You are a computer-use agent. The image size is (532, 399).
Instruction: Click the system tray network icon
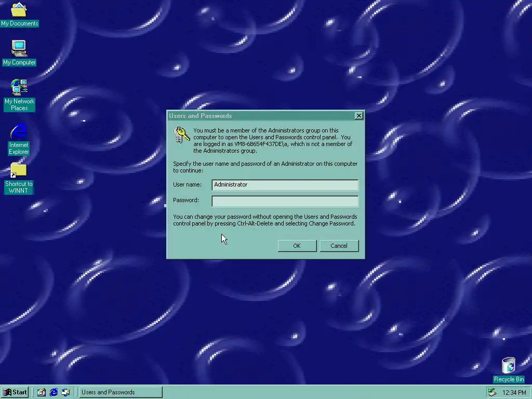[492, 393]
